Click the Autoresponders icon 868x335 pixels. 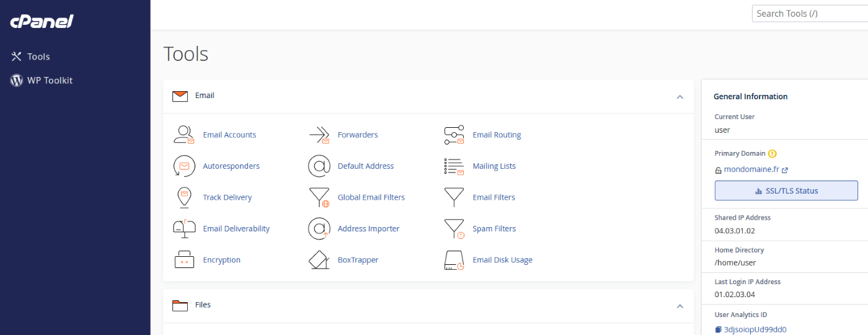pyautogui.click(x=184, y=166)
